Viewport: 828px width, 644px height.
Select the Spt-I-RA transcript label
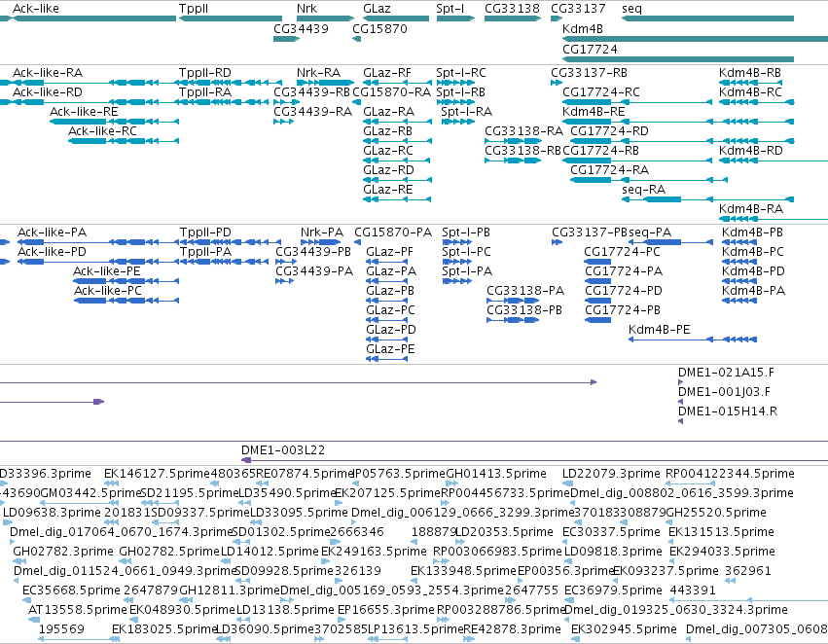coord(466,112)
